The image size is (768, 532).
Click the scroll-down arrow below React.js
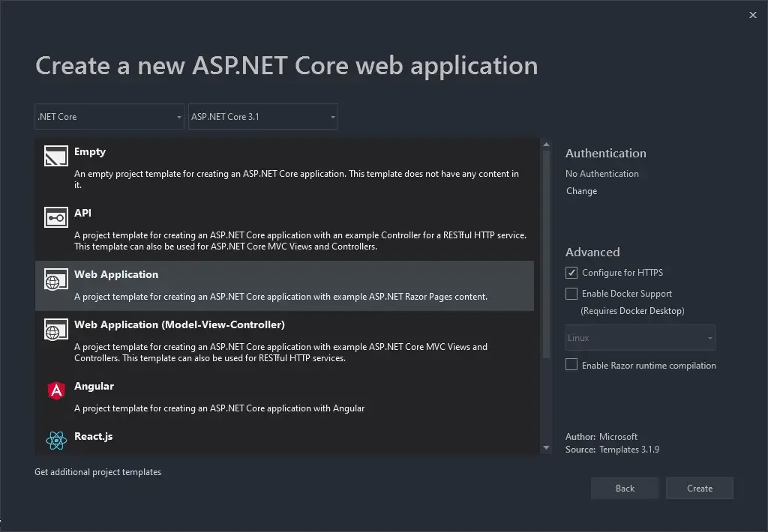point(545,447)
